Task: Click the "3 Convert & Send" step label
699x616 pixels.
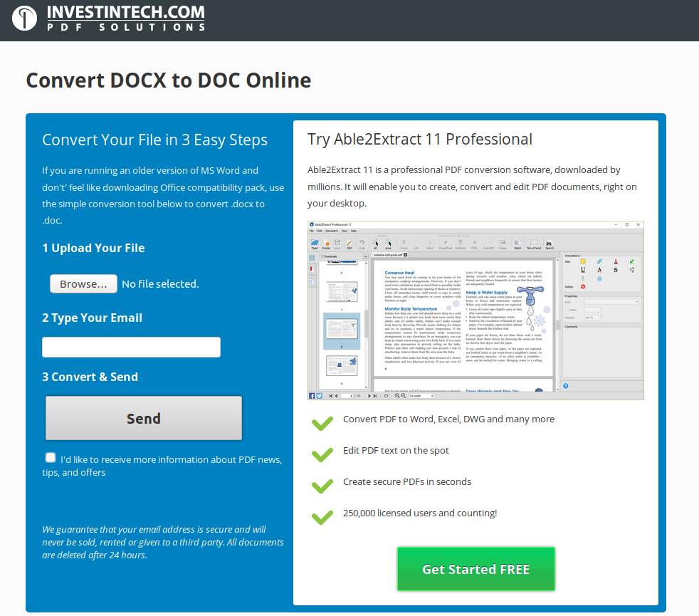Action: [x=90, y=377]
